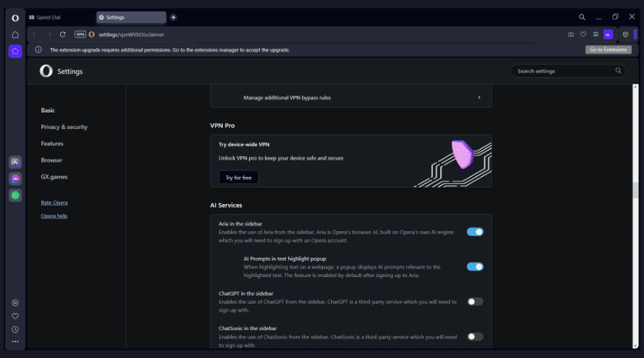
Task: Open the purple highlighted toolbar extension icon
Action: tap(608, 34)
